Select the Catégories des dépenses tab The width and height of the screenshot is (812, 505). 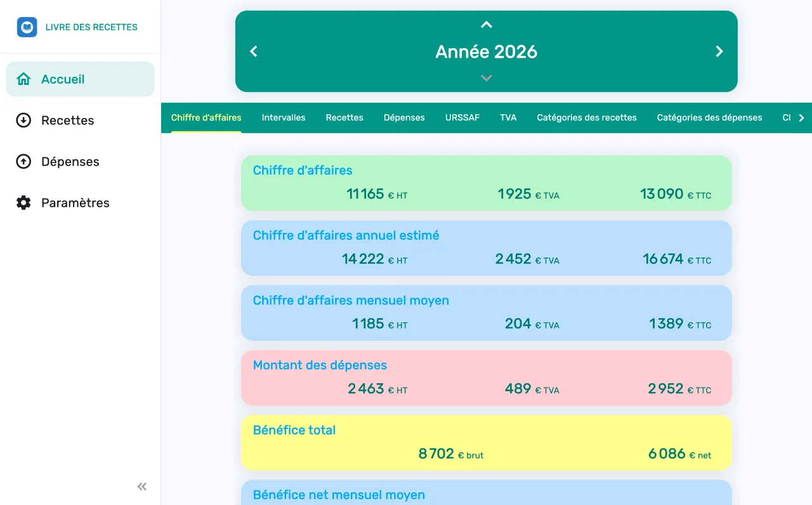pos(710,118)
